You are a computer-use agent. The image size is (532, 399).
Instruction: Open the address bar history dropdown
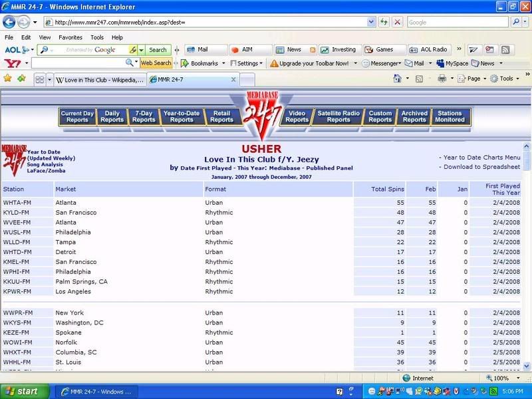coord(371,23)
